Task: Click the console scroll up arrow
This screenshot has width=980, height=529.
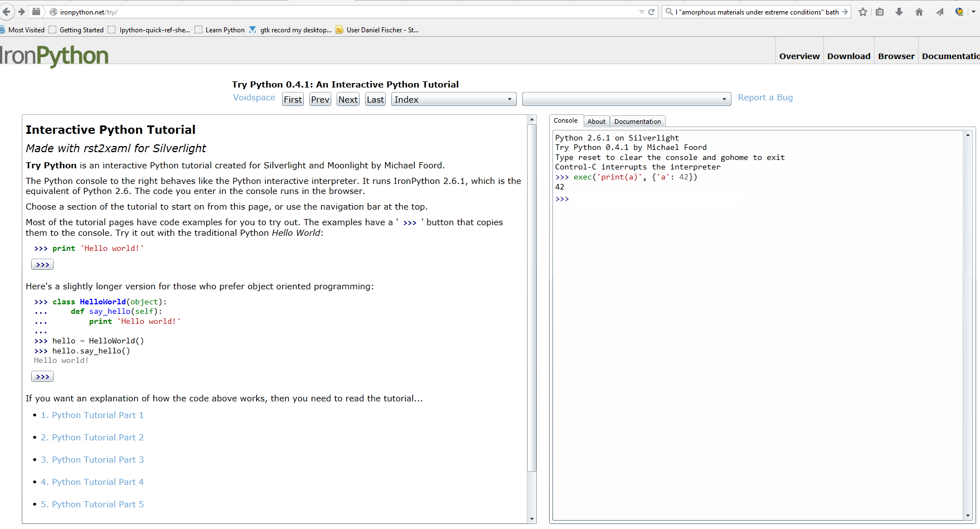Action: coord(968,135)
